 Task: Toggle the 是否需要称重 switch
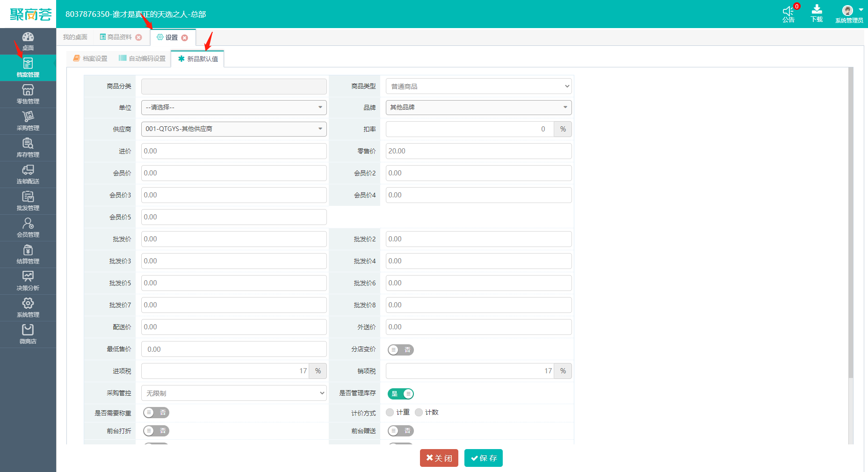coord(156,413)
